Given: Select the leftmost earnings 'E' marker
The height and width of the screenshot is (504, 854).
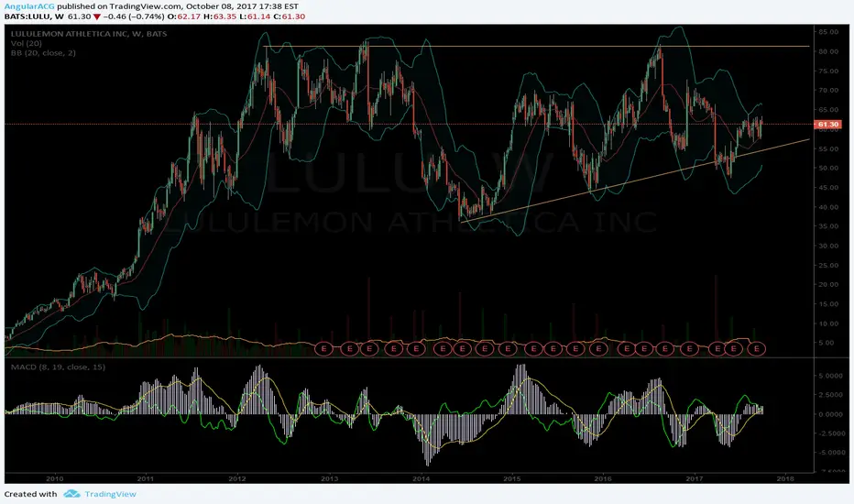Looking at the screenshot, I should (x=324, y=348).
